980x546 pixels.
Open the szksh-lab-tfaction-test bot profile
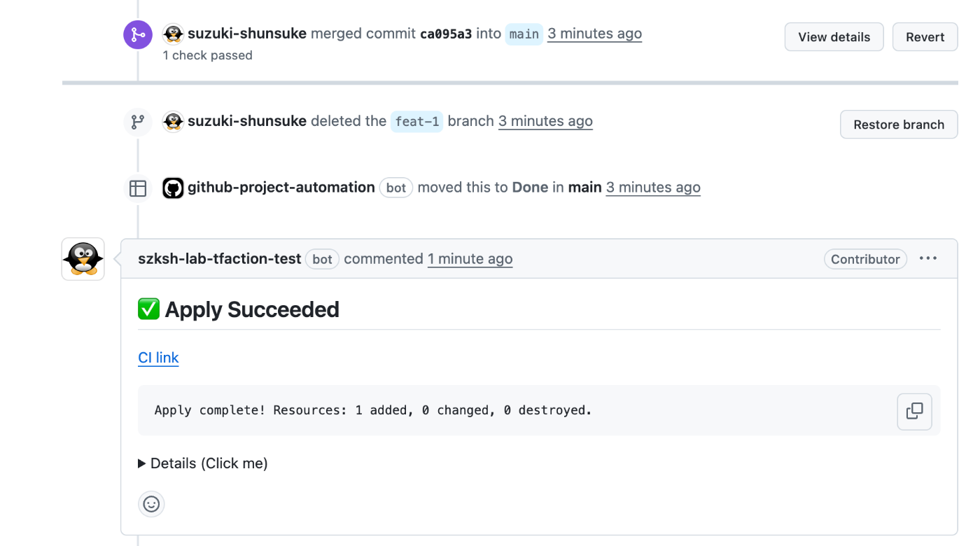pyautogui.click(x=219, y=259)
